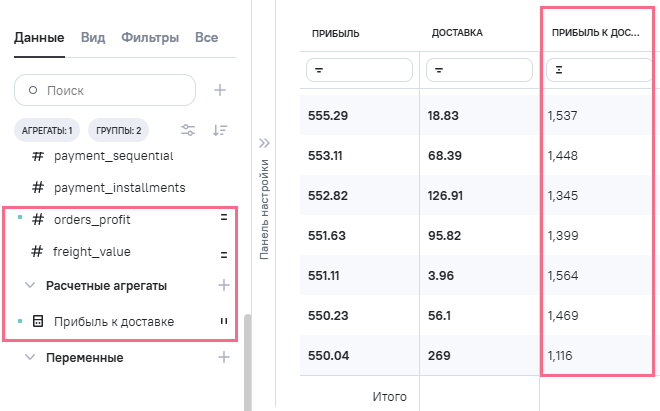The image size is (660, 411).
Task: Toggle the Прибыль к доставке aggregate marker
Action: tap(224, 322)
